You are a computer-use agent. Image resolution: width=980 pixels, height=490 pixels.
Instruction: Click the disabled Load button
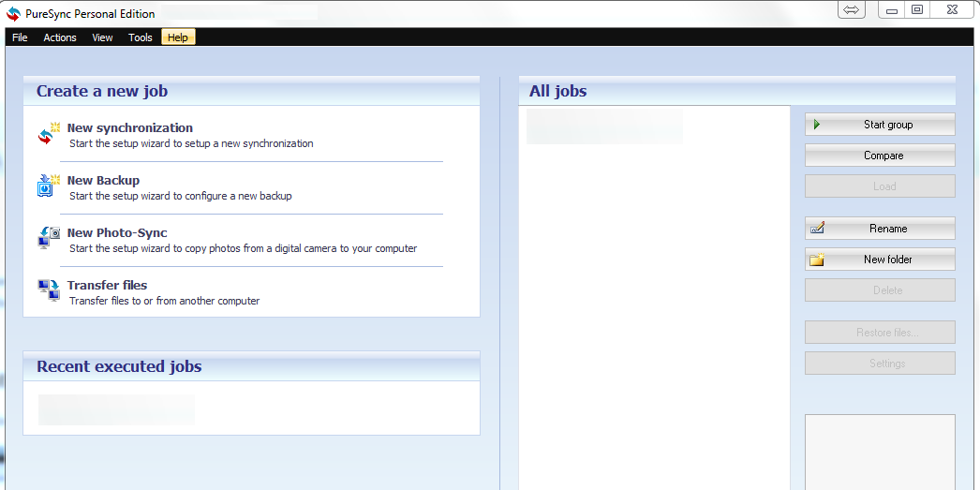(x=880, y=186)
